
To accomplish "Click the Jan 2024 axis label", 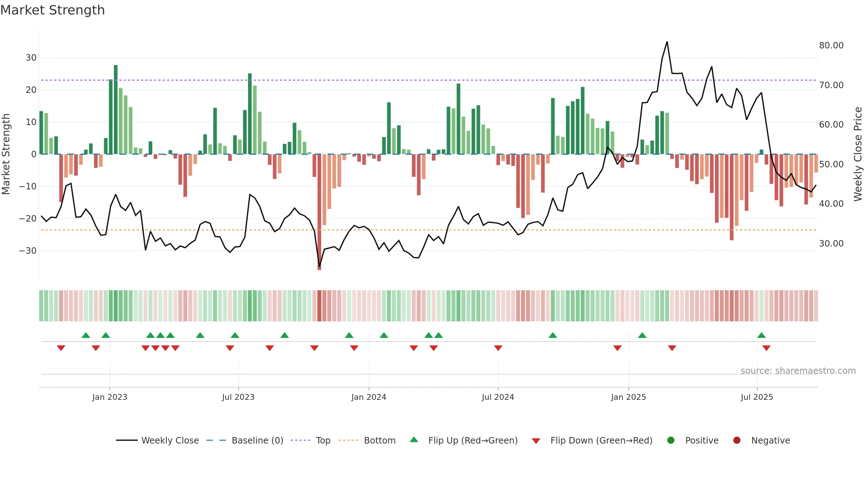I will [x=369, y=397].
